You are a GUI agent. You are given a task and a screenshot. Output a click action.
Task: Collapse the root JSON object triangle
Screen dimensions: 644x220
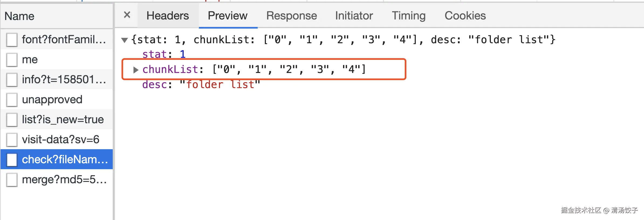click(x=124, y=40)
